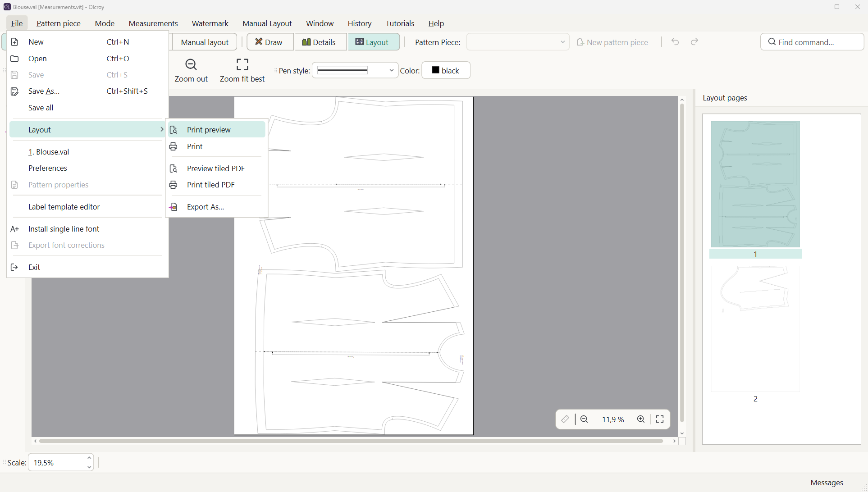Toggle the Layout mode button
This screenshot has height=492, width=868.
373,42
